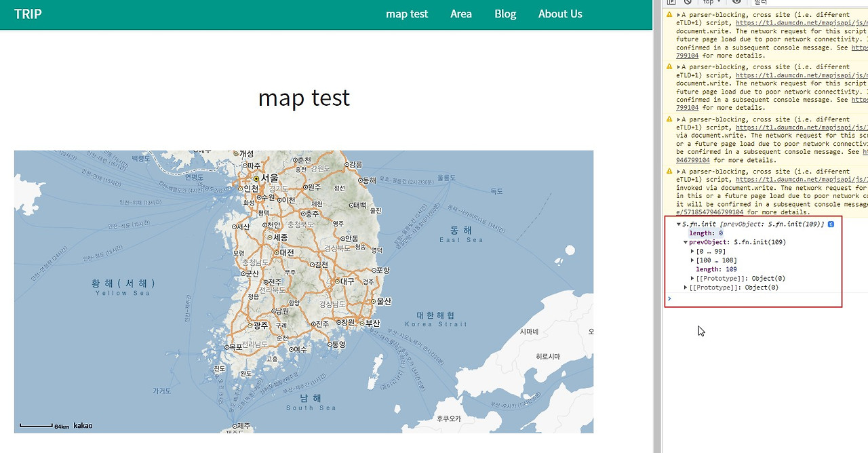Click the 여수 label on the map

299,349
